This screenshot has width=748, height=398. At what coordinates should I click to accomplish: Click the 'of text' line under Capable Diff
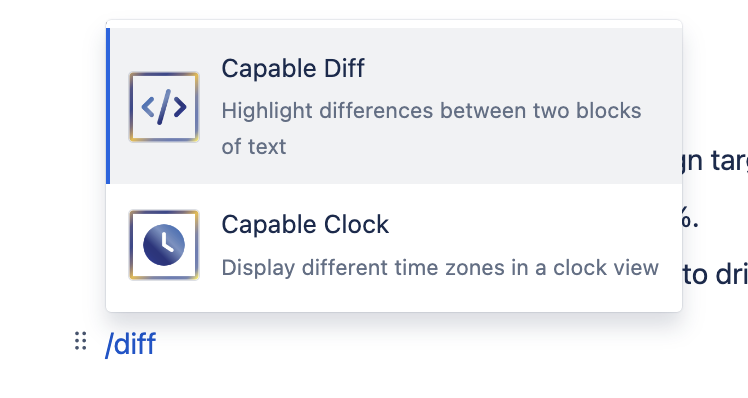point(254,147)
